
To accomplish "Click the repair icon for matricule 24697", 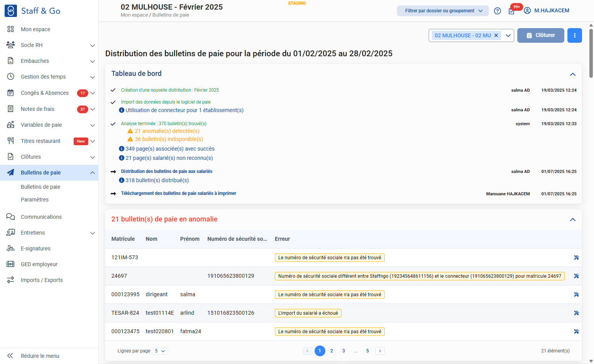I will 576,276.
